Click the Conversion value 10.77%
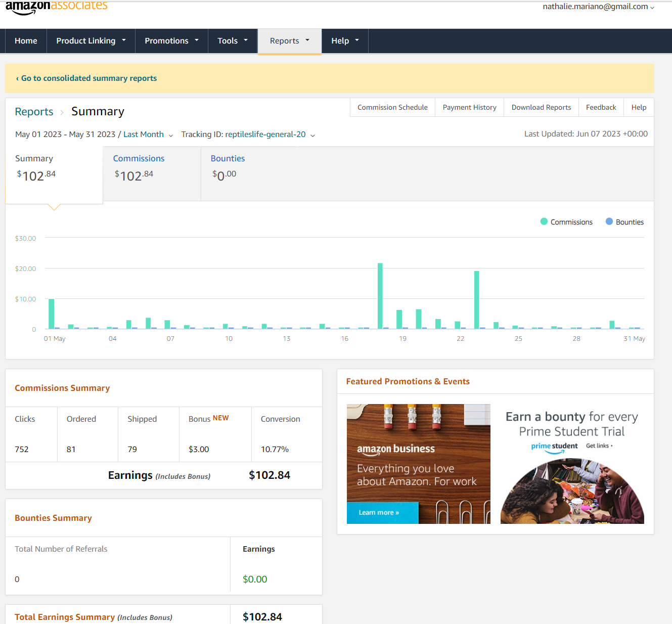This screenshot has height=624, width=672. [x=275, y=450]
